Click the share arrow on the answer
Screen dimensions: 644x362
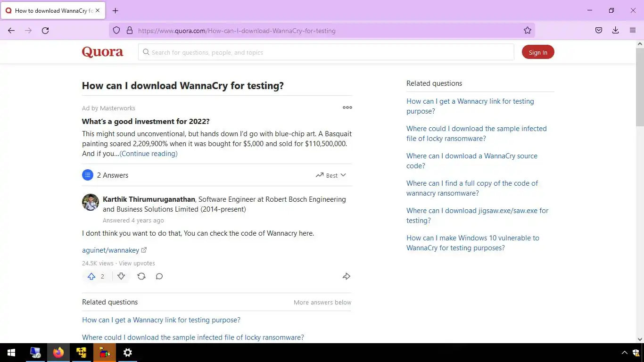click(347, 277)
